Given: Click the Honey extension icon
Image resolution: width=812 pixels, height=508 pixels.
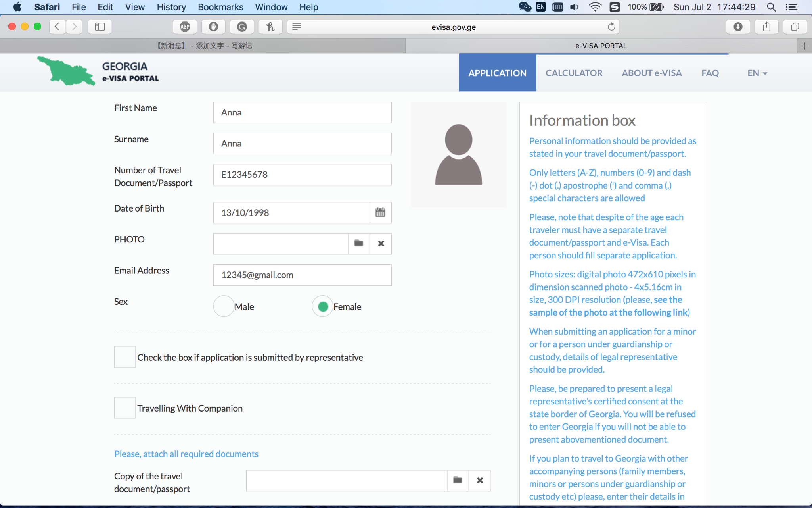Looking at the screenshot, I should pos(270,27).
